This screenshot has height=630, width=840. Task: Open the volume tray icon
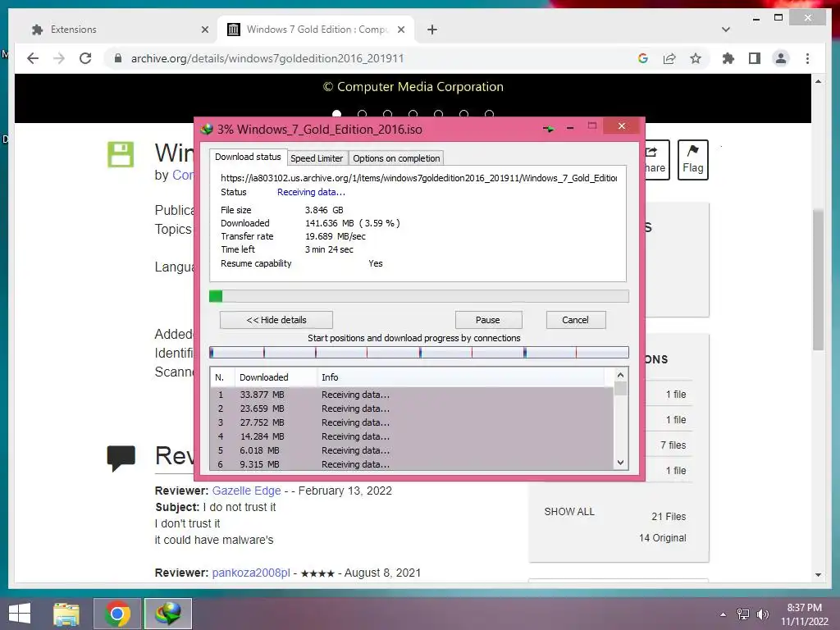(x=763, y=614)
